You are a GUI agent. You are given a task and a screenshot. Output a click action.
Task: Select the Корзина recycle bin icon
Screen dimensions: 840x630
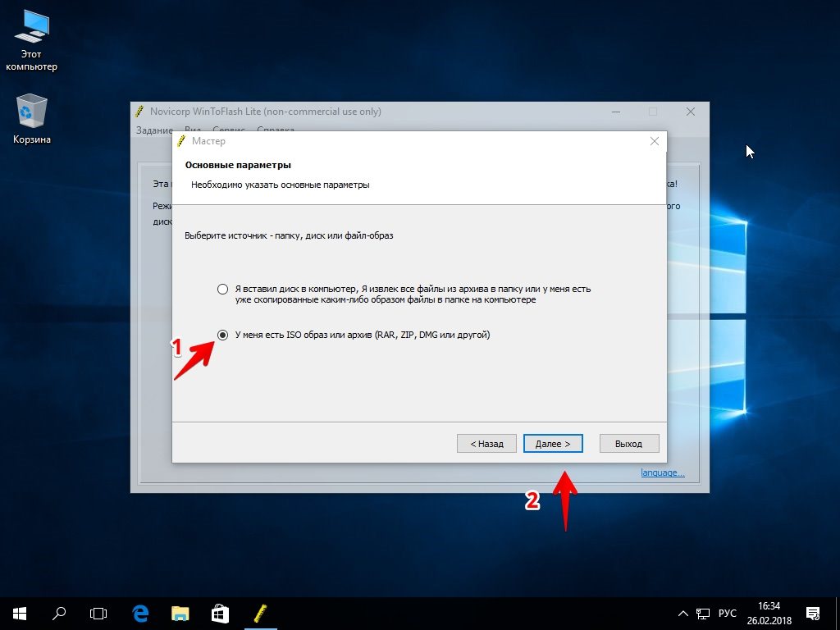pos(32,119)
